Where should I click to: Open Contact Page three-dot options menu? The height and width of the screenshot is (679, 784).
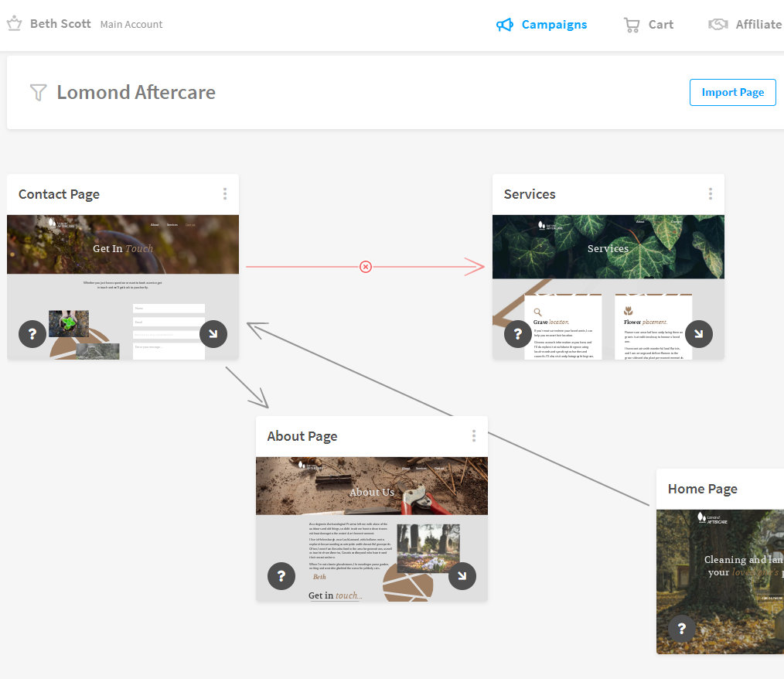tap(225, 194)
